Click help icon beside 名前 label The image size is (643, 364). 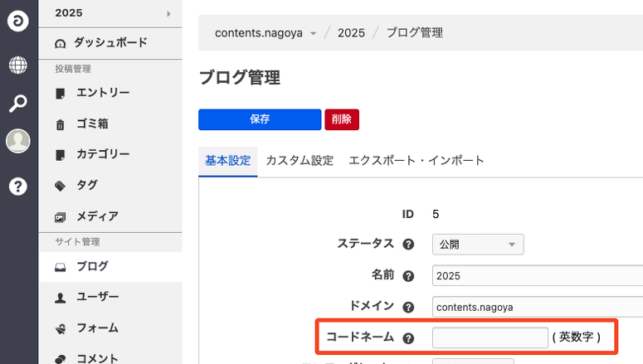tap(408, 276)
